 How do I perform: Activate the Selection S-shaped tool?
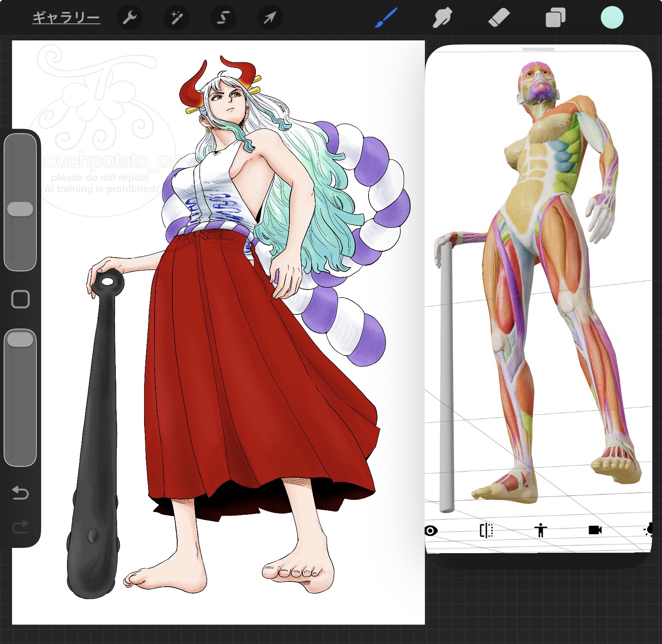click(x=223, y=18)
